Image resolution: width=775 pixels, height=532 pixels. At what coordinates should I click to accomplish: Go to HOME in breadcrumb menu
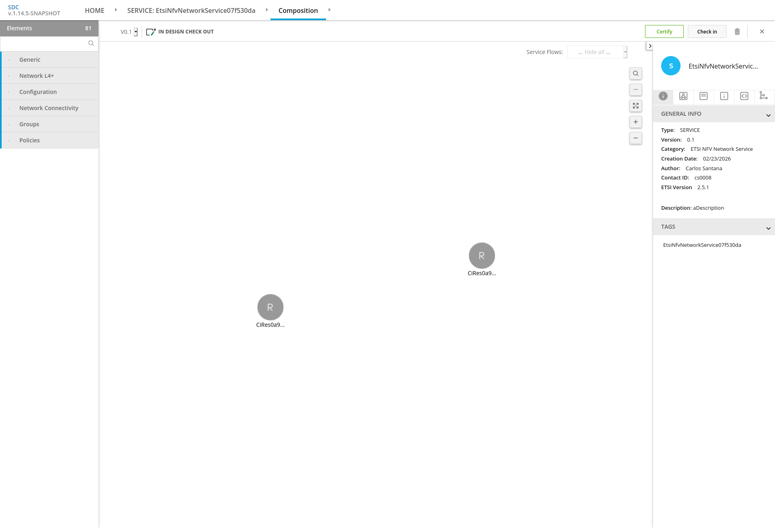[x=94, y=10]
